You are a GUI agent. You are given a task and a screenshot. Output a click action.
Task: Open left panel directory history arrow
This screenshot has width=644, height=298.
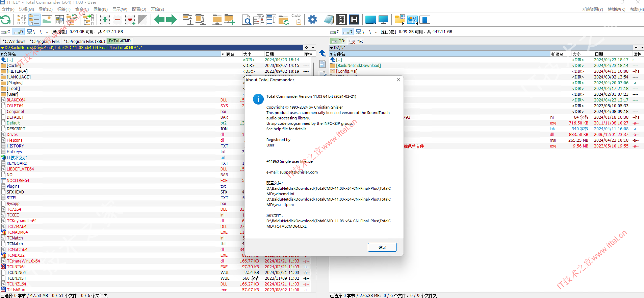313,48
